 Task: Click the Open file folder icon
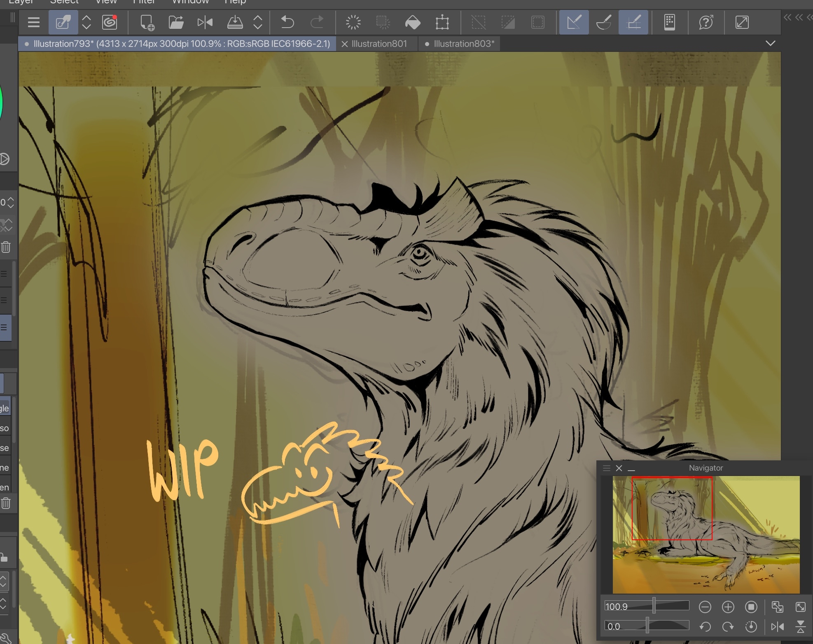pyautogui.click(x=176, y=22)
